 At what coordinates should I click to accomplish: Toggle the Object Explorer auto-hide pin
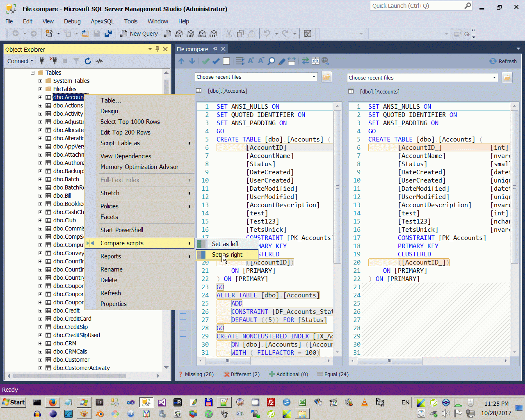point(157,49)
